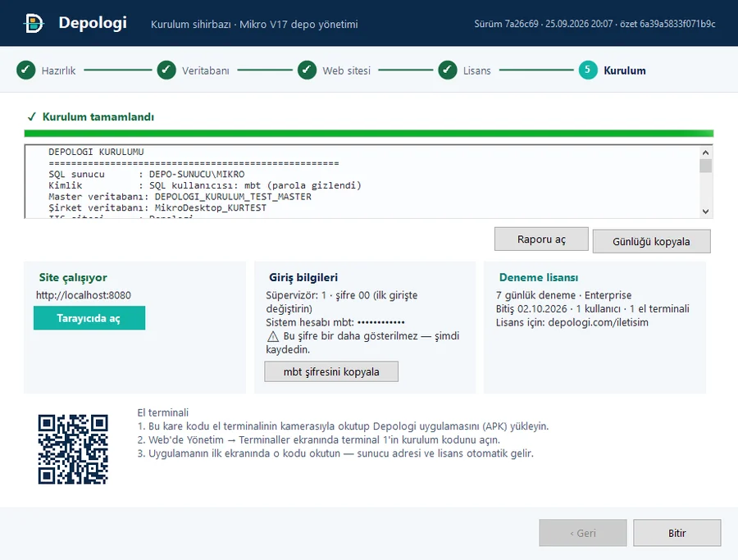Go to the Lisans step label
Screen dimensions: 738x560
tap(476, 71)
